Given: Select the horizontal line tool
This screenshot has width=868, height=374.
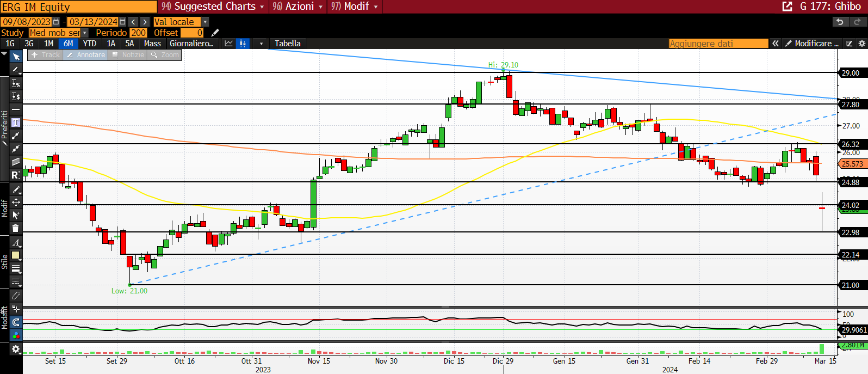Looking at the screenshot, I should (16, 109).
